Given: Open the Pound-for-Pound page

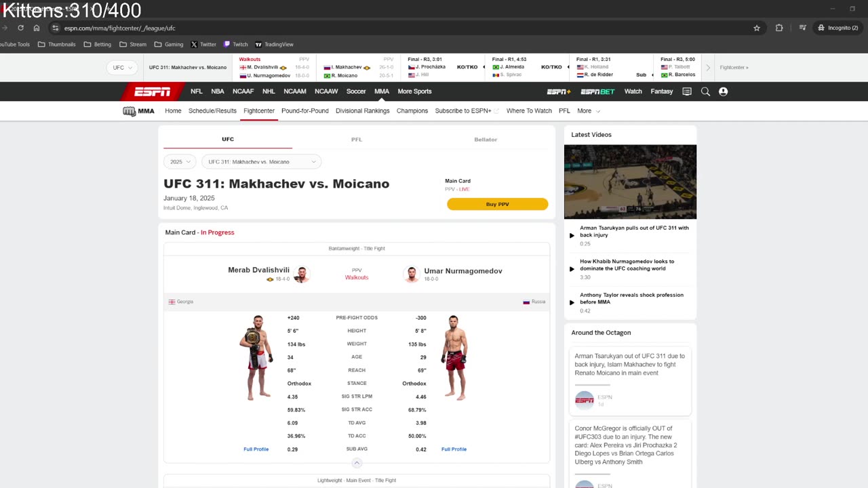Looking at the screenshot, I should pyautogui.click(x=305, y=111).
